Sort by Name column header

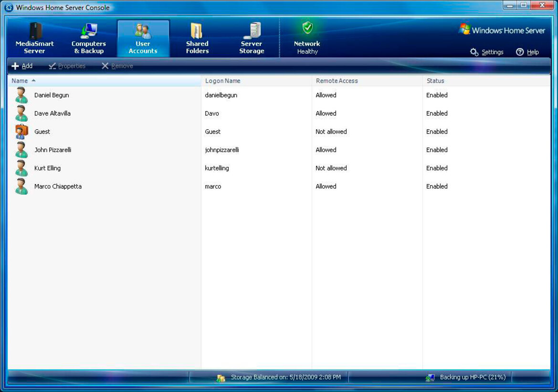click(x=104, y=81)
